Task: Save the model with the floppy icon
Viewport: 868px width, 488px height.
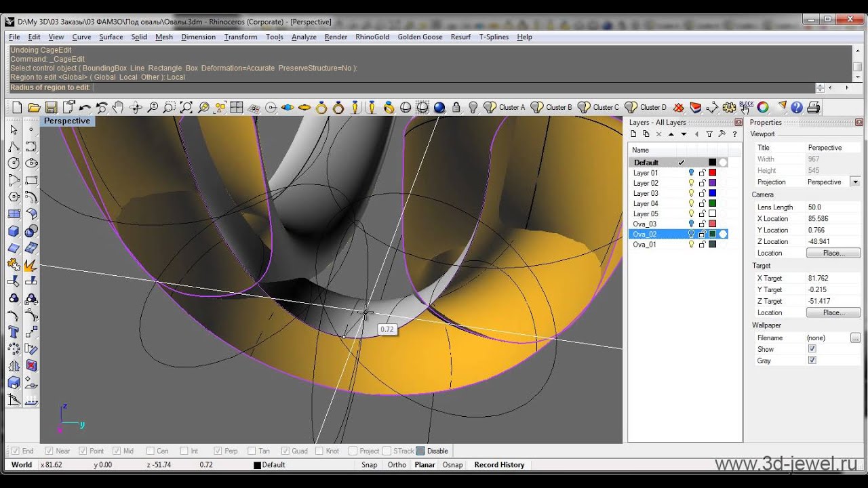Action: [51, 107]
